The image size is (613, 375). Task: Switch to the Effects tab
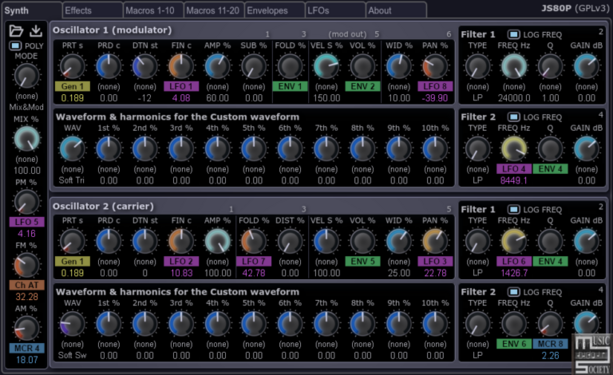tap(92, 11)
